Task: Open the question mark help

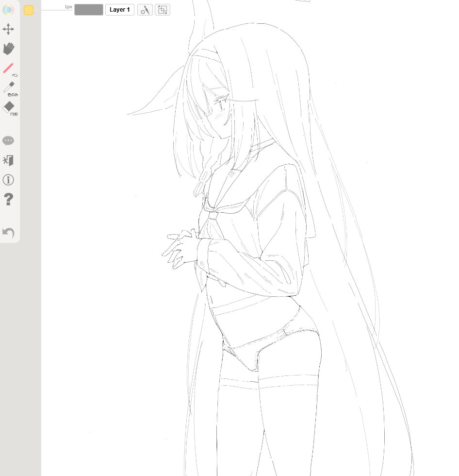Action: [8, 200]
